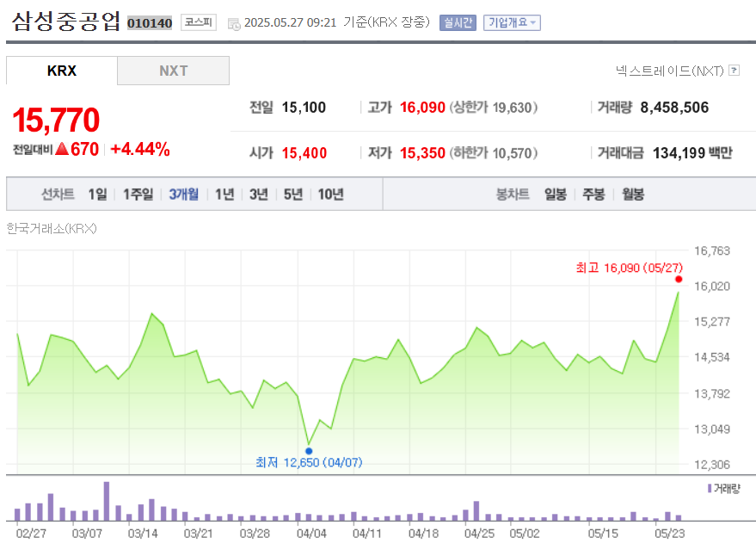This screenshot has width=756, height=556.
Task: Select the 3개월 line chart period
Action: [x=184, y=194]
